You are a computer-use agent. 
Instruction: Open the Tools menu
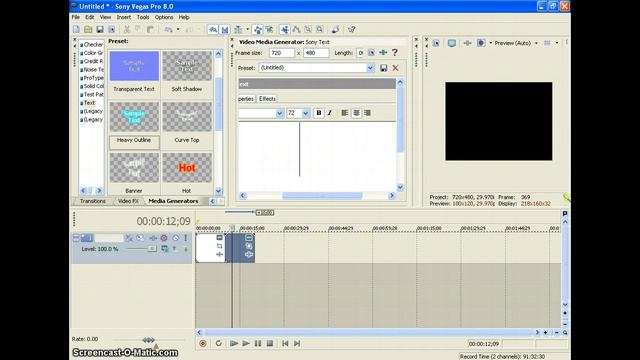point(143,17)
